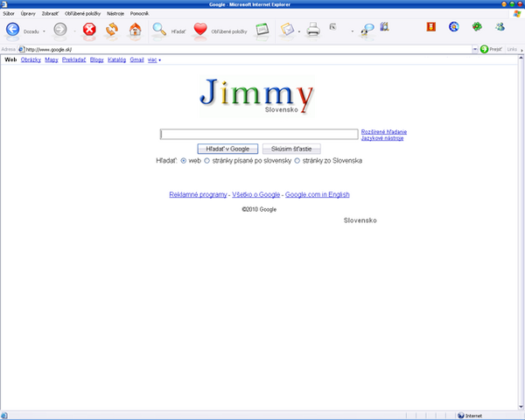This screenshot has width=525, height=420.
Task: Click the 'Skúsim šťastie' button
Action: tap(291, 149)
